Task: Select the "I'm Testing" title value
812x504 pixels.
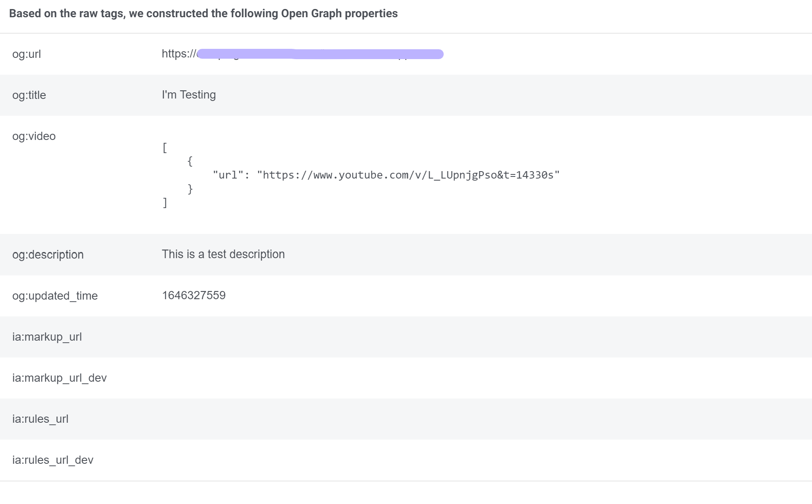Action: click(189, 95)
